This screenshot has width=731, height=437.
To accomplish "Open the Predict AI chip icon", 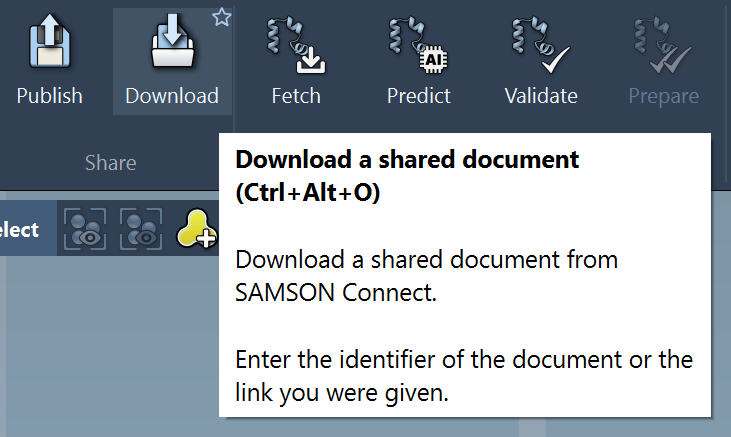I will [418, 45].
